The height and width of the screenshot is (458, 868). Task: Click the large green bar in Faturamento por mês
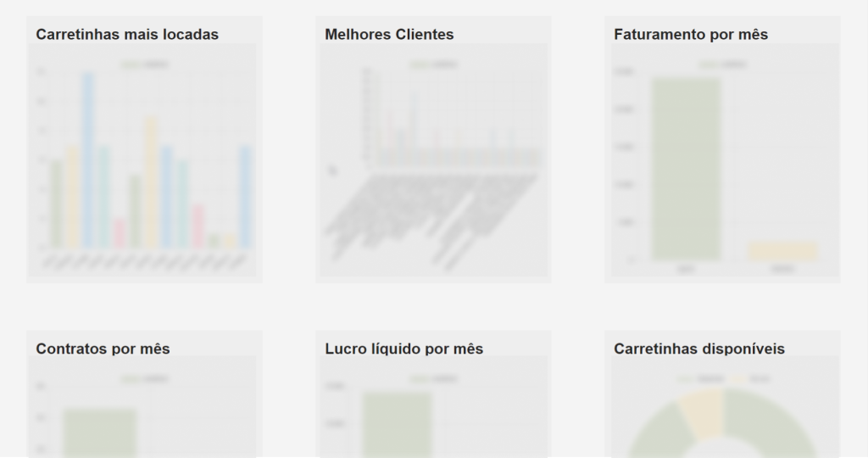pyautogui.click(x=687, y=169)
